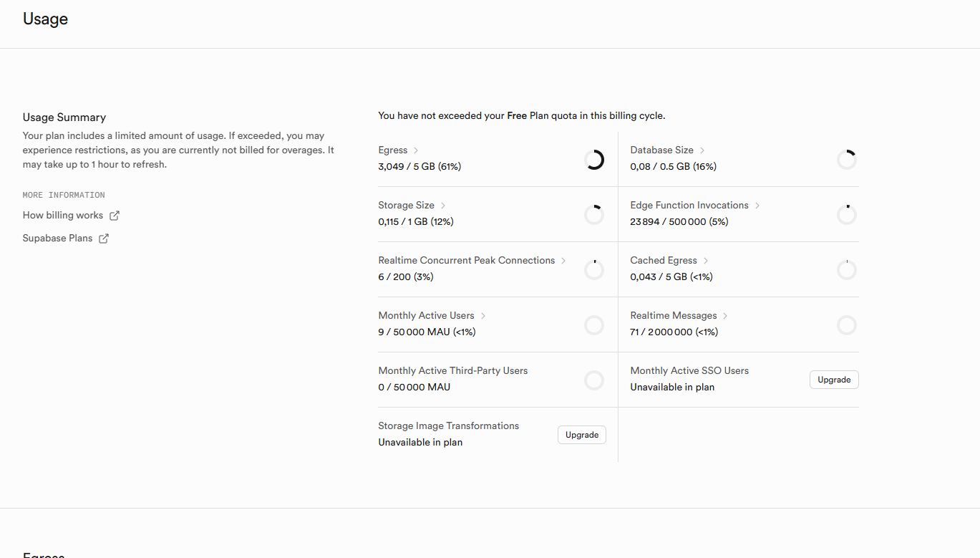This screenshot has height=558, width=980.
Task: Open Edge Function Invocations details chevron
Action: [x=757, y=206]
